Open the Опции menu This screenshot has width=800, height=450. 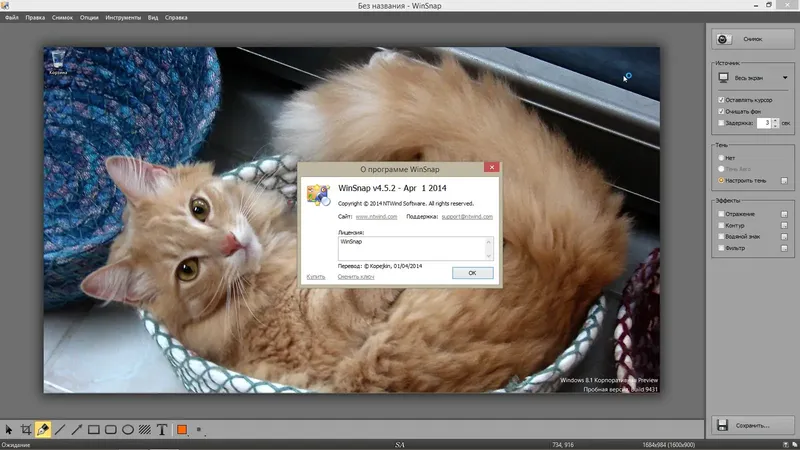tap(89, 17)
